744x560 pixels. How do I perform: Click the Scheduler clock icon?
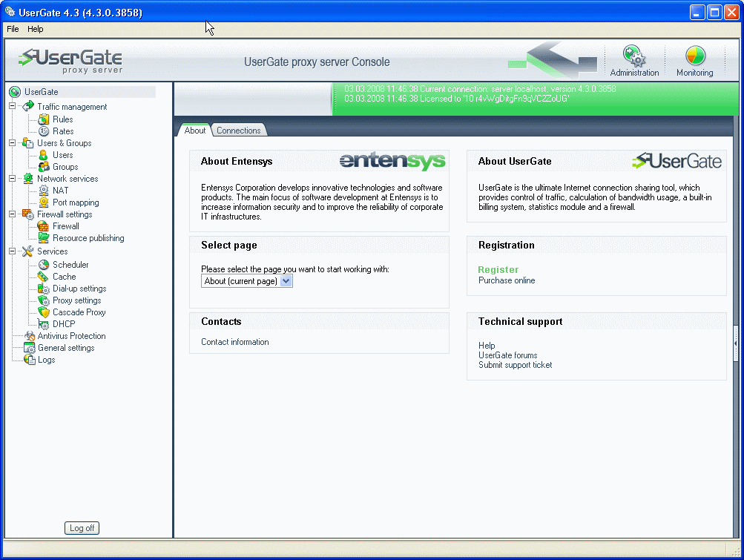tap(44, 264)
